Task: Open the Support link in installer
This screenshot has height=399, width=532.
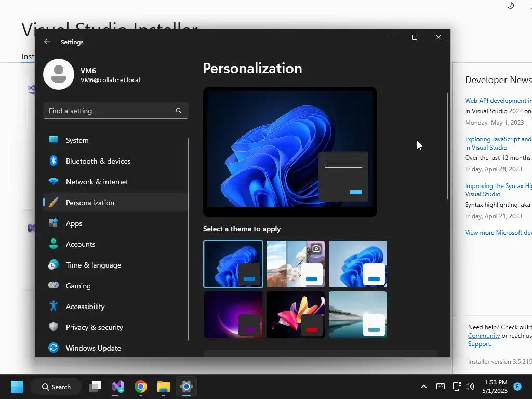Action: (x=479, y=344)
